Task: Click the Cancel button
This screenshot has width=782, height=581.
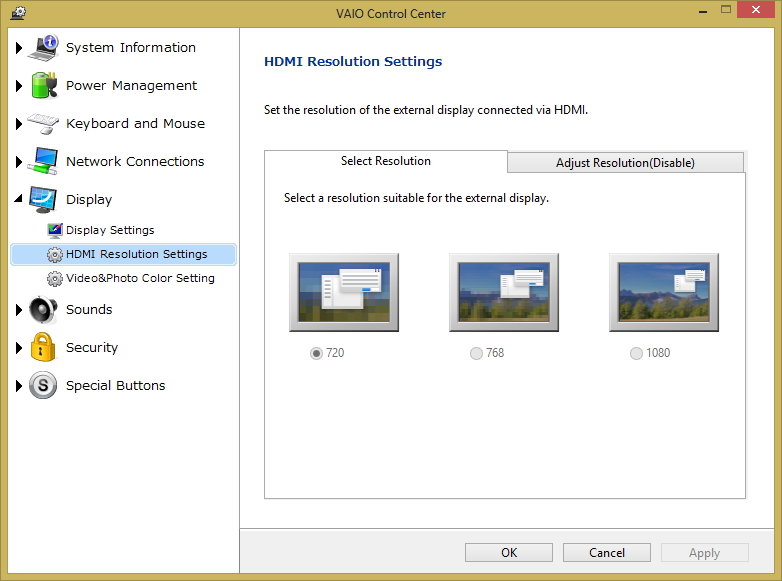Action: [606, 553]
